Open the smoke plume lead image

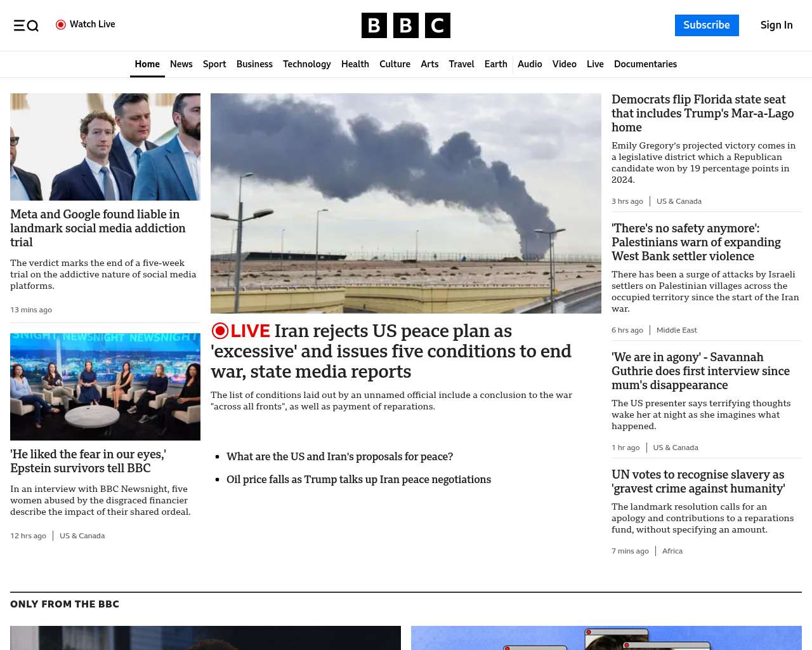(406, 203)
